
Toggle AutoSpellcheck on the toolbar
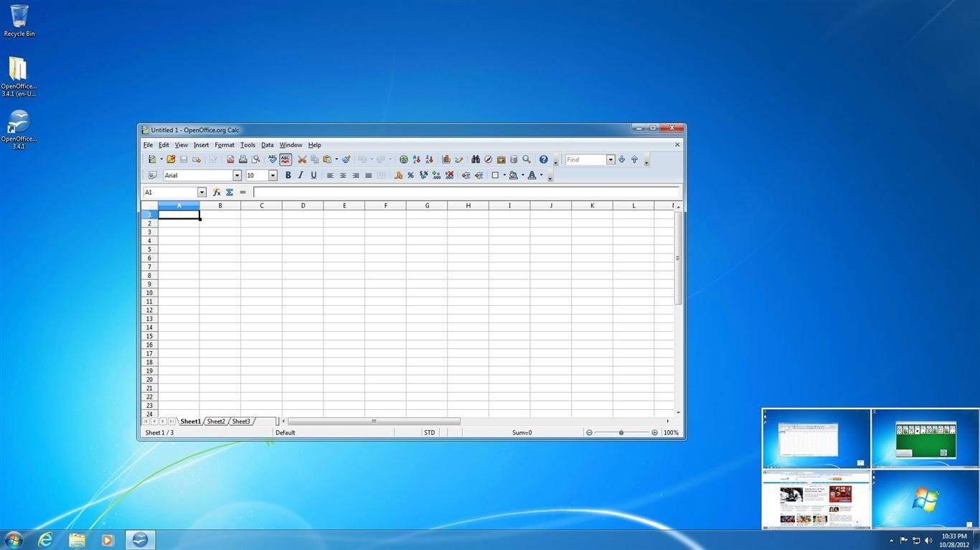(x=286, y=159)
